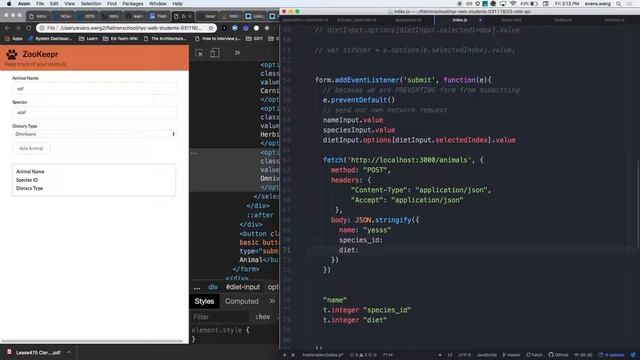Click the Species input field
Image resolution: width=640 pixels, height=360 pixels.
click(94, 112)
